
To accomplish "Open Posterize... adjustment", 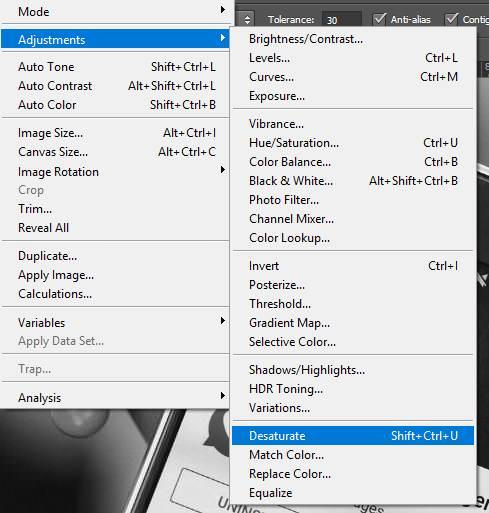I will click(x=353, y=285).
